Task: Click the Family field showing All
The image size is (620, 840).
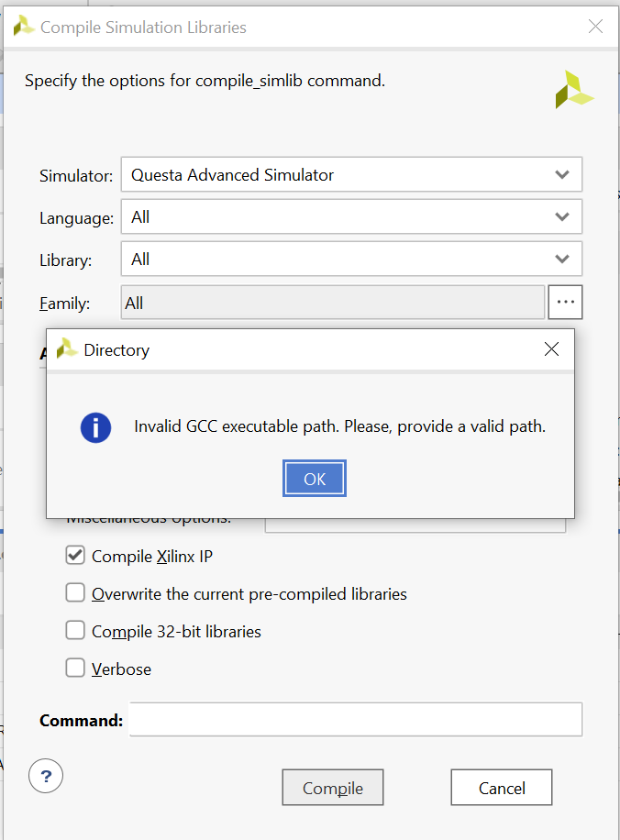Action: [x=330, y=302]
